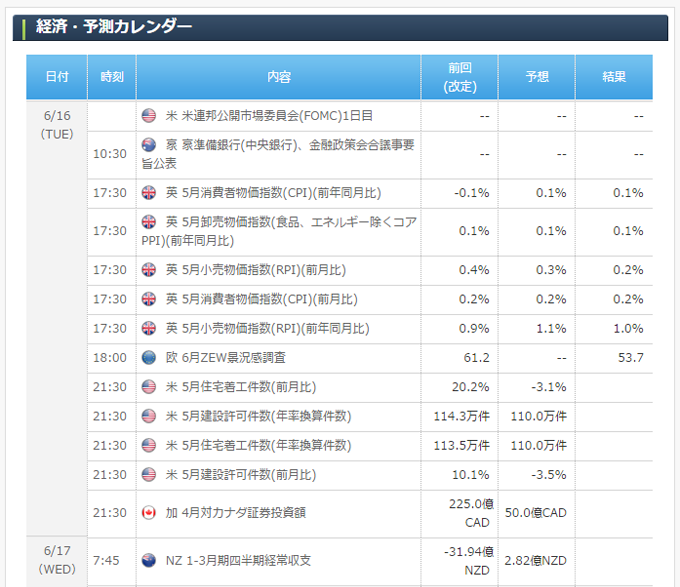The height and width of the screenshot is (587, 680).
Task: Click the UK flag beside 5月小売物価指数(RPI)(前月比)
Action: [x=150, y=270]
